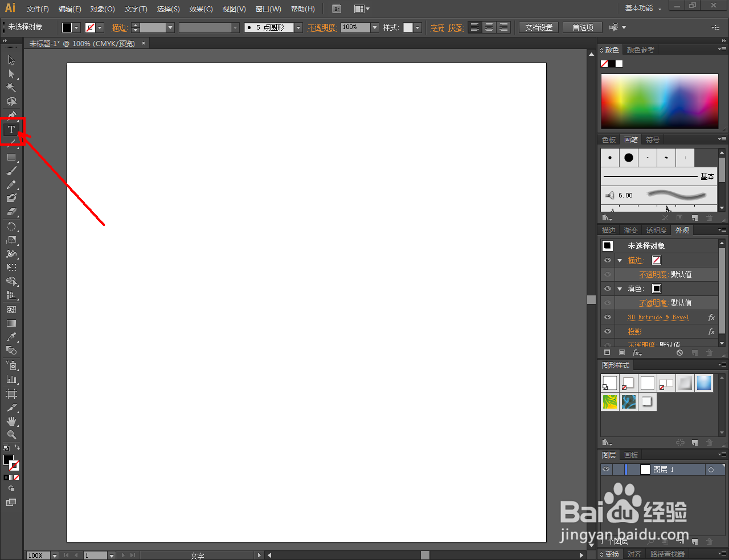The image size is (729, 560).
Task: Set paragraph alignment to right
Action: tap(503, 27)
